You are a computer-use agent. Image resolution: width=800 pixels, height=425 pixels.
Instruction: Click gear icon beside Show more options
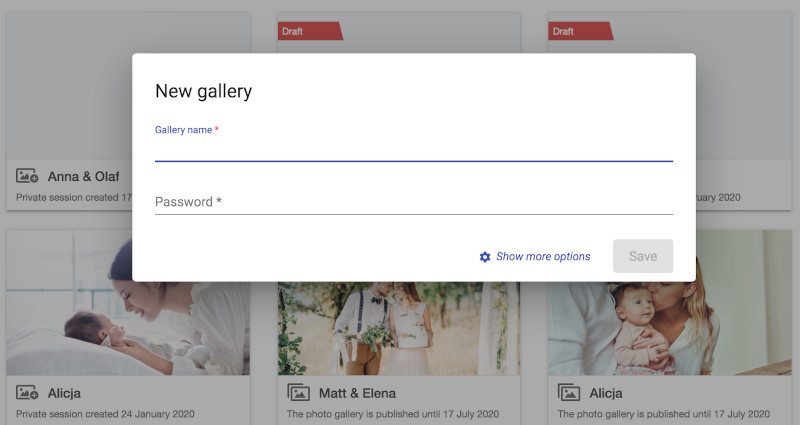[x=485, y=257]
